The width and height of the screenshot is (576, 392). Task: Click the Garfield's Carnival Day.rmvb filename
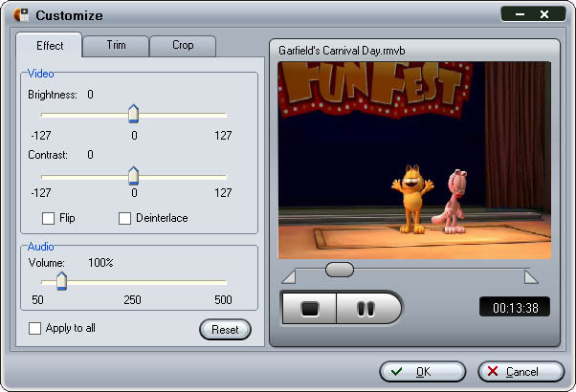[x=342, y=51]
